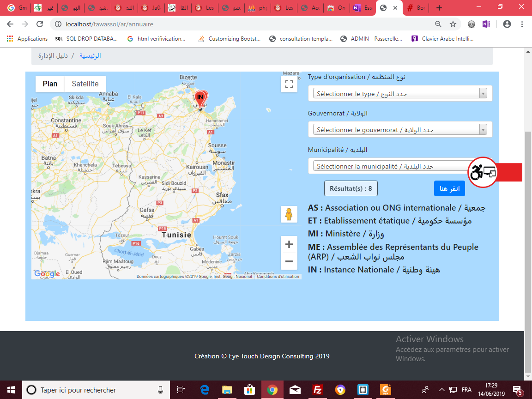Zoom in on the map

click(289, 244)
